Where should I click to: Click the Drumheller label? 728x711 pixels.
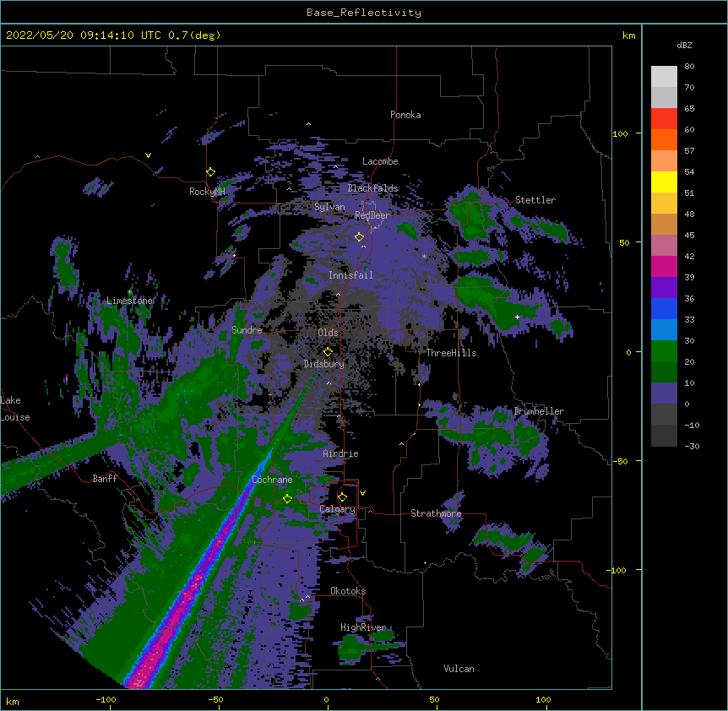pos(539,411)
